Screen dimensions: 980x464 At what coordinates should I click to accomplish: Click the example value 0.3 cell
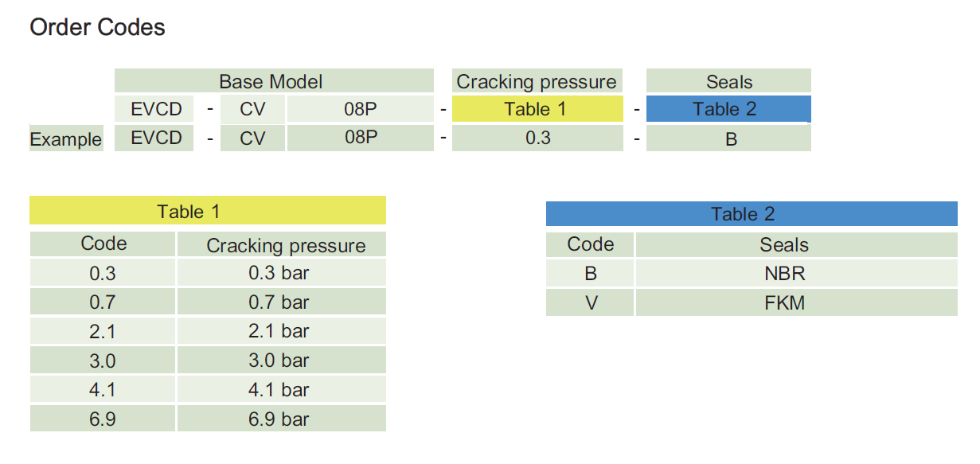[537, 138]
